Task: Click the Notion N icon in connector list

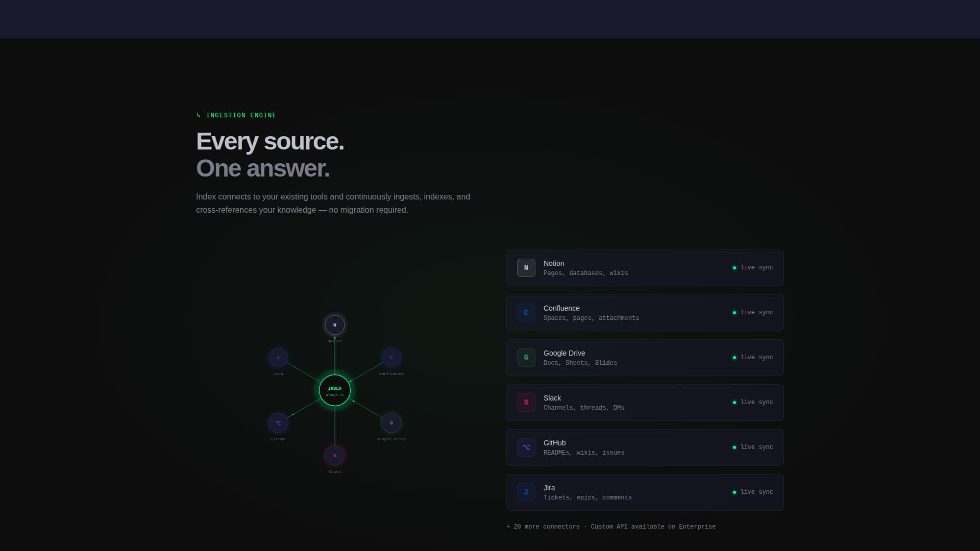Action: coord(526,268)
